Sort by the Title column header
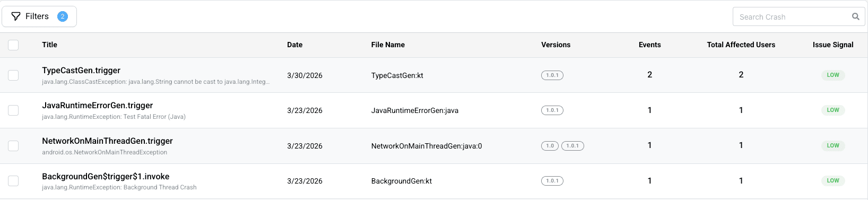Viewport: 868px width, 200px height. 49,45
